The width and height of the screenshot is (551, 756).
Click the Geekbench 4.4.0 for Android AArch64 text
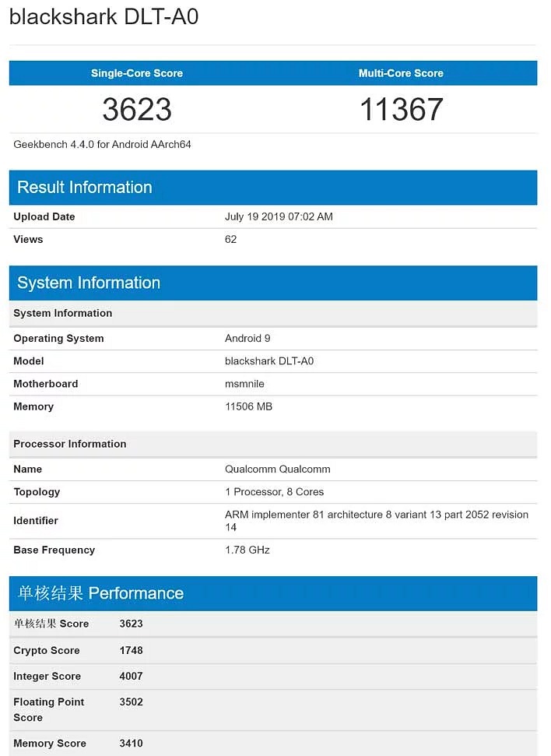click(x=102, y=145)
